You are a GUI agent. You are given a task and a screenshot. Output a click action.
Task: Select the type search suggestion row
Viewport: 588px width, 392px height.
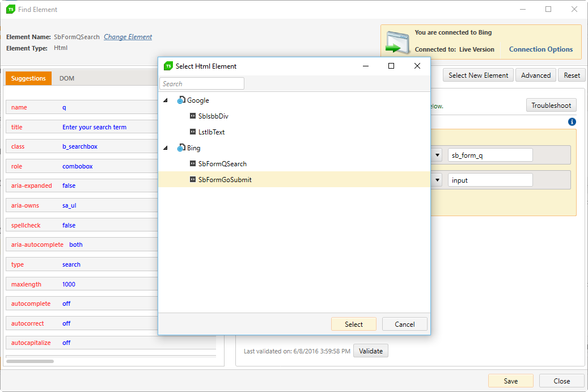point(82,264)
